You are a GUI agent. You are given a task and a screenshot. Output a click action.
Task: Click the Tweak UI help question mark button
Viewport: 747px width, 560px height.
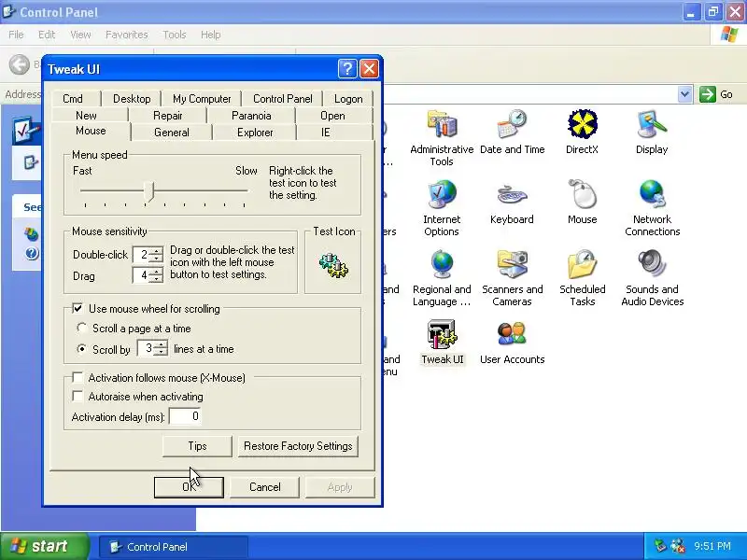347,69
